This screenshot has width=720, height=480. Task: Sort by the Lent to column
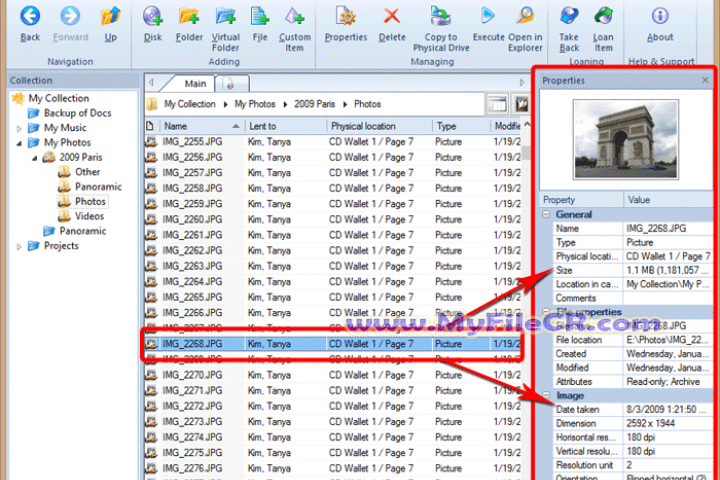coord(285,126)
